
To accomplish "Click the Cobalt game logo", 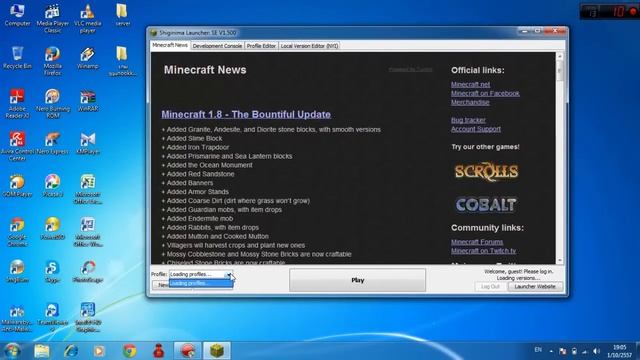I will [x=486, y=205].
